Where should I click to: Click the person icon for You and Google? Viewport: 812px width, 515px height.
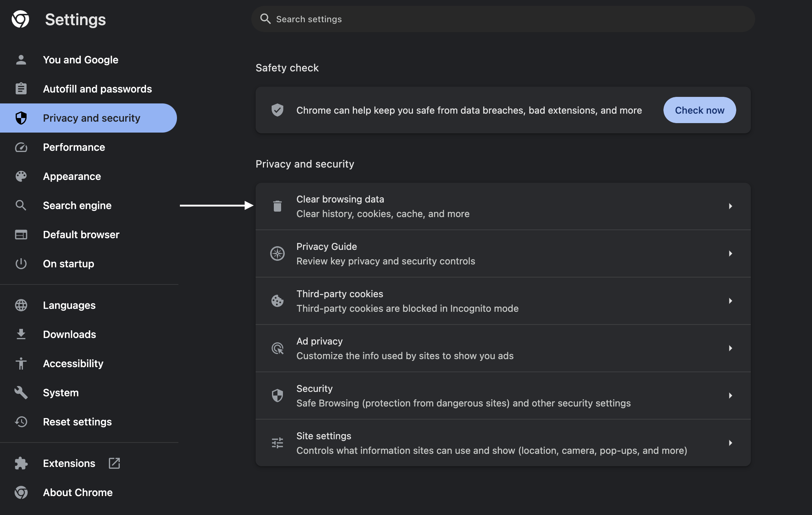tap(21, 60)
